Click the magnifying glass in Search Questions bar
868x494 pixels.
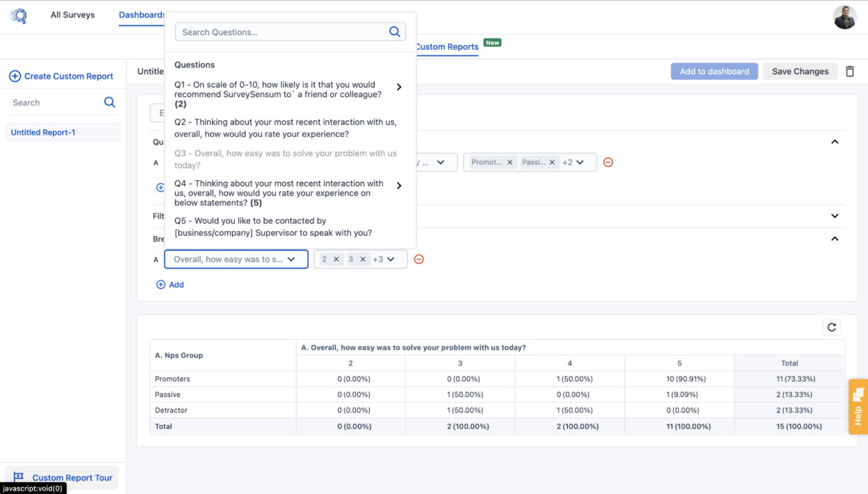pyautogui.click(x=394, y=32)
